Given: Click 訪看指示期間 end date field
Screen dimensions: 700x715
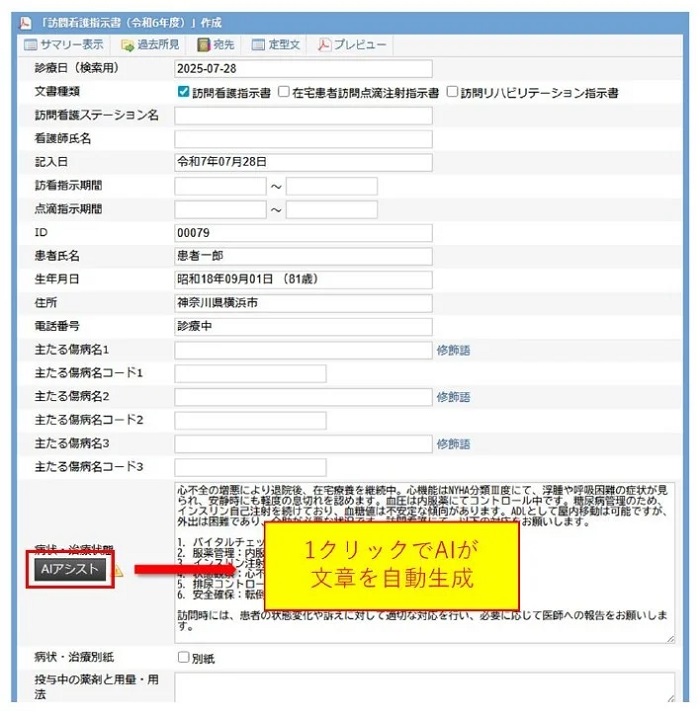Looking at the screenshot, I should coord(332,187).
